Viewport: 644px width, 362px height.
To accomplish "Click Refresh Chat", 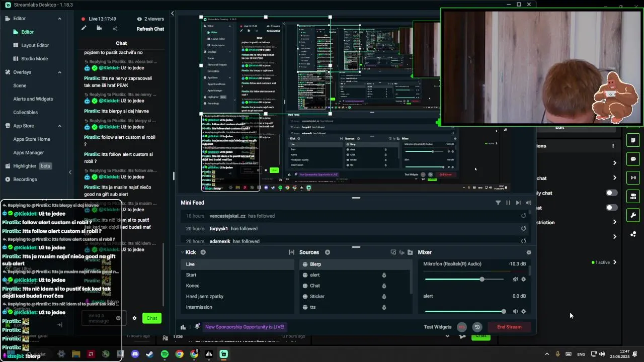I will pos(150,29).
